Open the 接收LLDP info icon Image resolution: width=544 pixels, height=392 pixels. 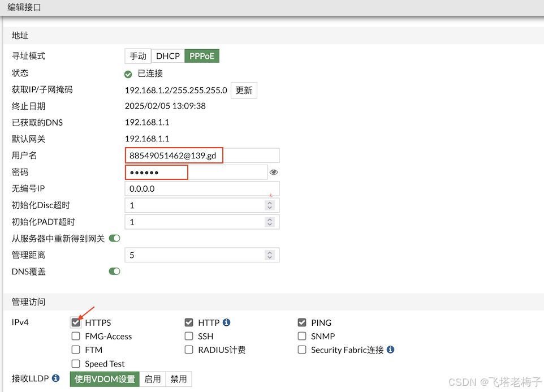(55, 378)
